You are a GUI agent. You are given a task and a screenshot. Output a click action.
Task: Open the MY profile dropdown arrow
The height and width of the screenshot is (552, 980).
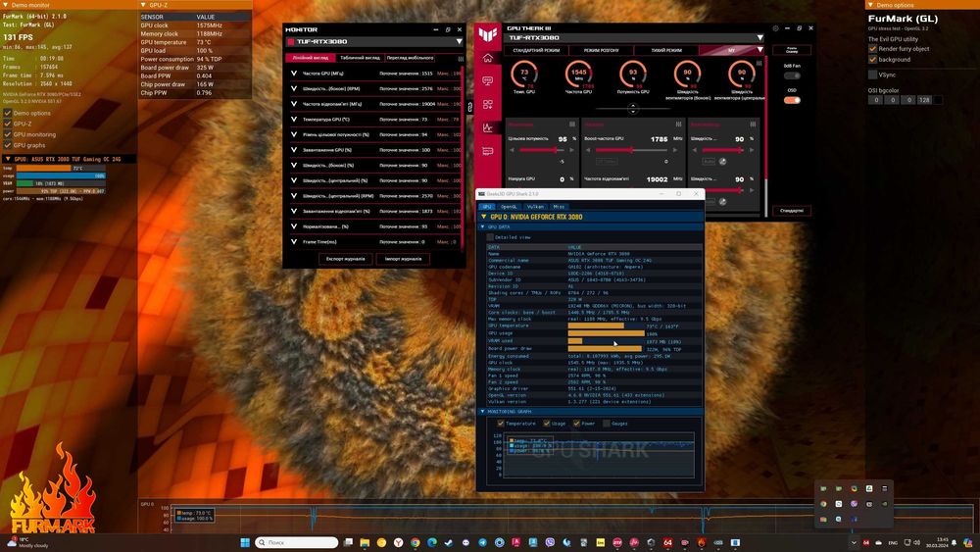tap(760, 50)
